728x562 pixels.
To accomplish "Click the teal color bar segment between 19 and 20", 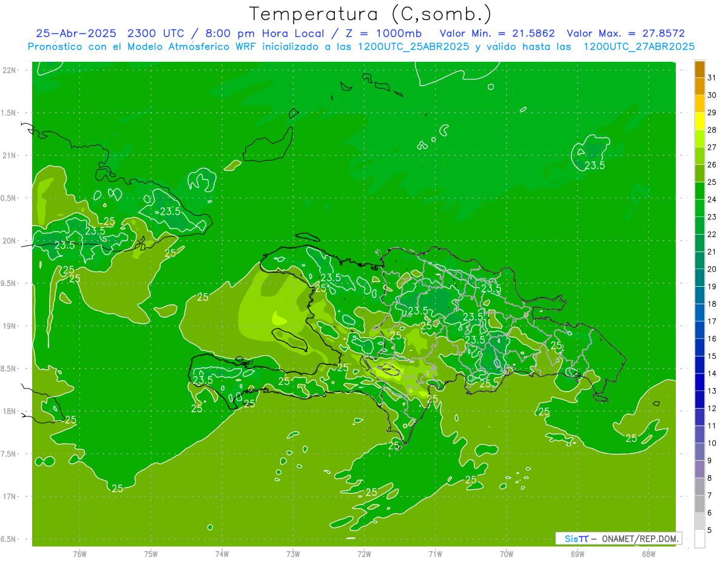I will tap(699, 278).
